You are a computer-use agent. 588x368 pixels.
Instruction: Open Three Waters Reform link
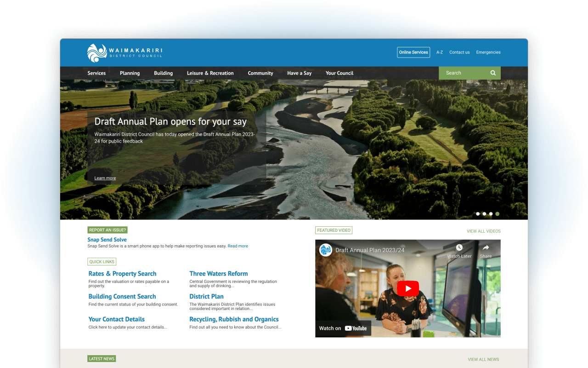click(x=219, y=274)
